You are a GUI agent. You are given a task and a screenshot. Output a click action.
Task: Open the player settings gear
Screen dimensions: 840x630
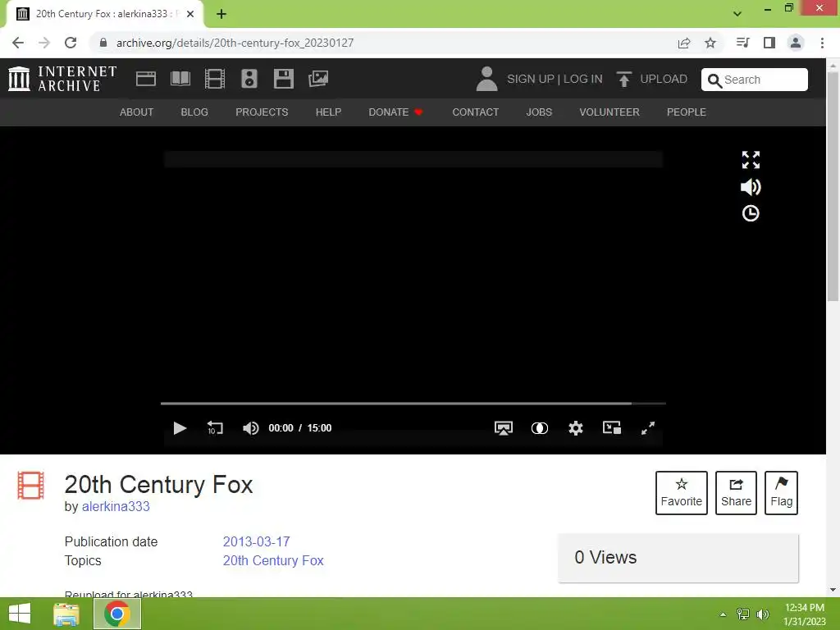pyautogui.click(x=575, y=428)
